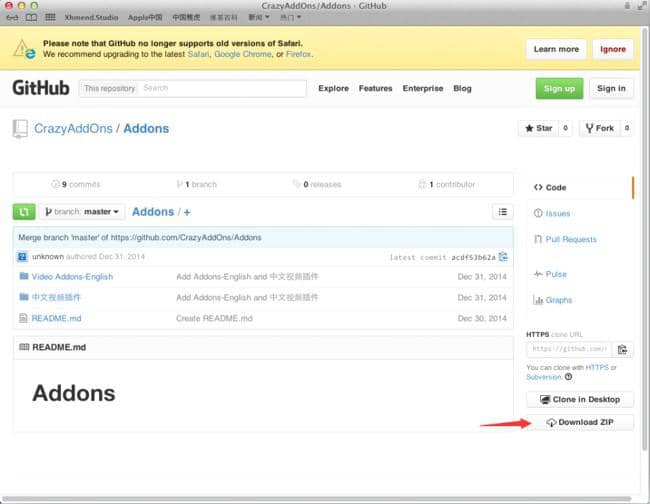View 1 branch

[196, 184]
